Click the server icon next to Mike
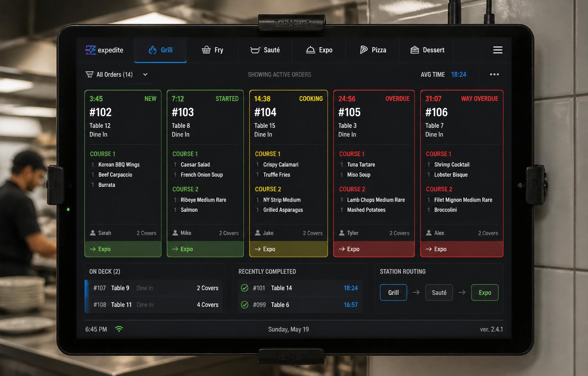Image resolution: width=588 pixels, height=376 pixels. [175, 233]
